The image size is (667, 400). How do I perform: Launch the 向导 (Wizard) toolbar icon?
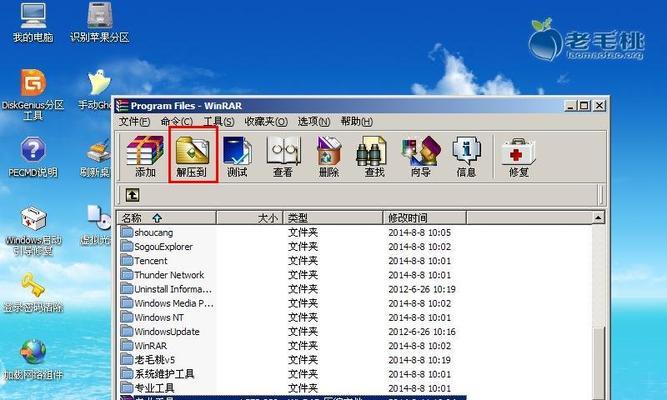pos(421,156)
